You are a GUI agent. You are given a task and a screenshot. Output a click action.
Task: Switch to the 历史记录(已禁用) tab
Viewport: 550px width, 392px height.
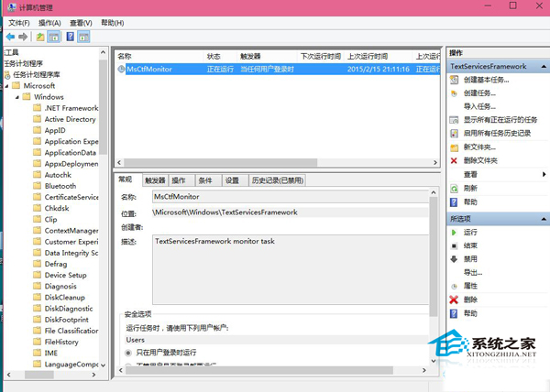[x=278, y=180]
